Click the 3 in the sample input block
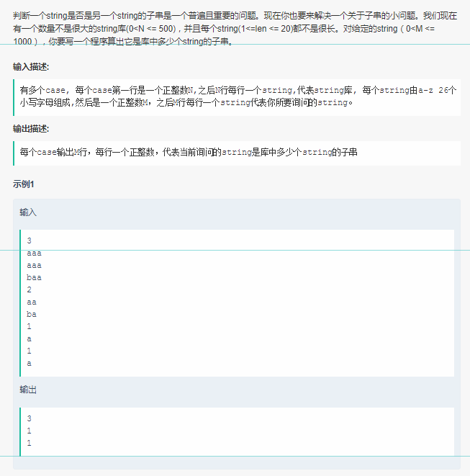Viewport: 470px width, 476px height. [x=29, y=241]
